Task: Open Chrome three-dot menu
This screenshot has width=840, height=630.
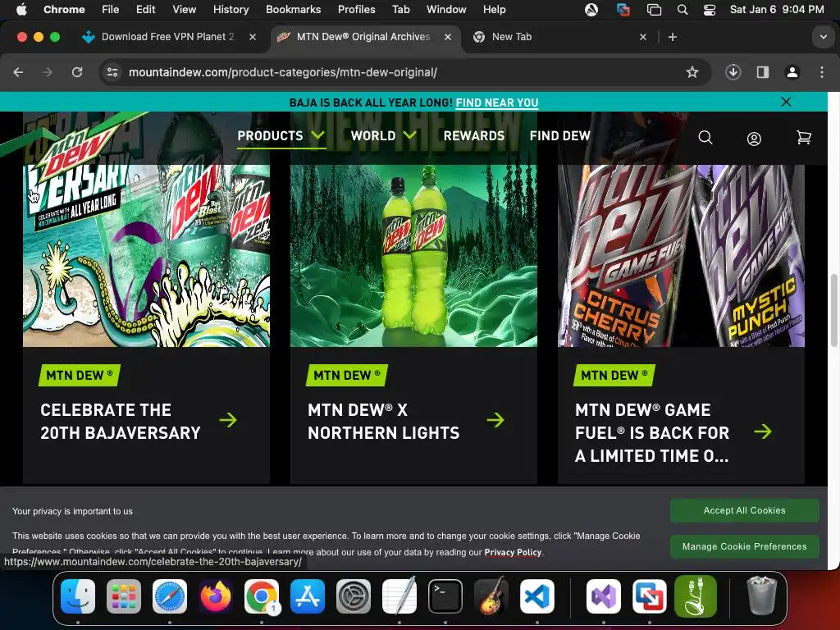Action: tap(822, 72)
